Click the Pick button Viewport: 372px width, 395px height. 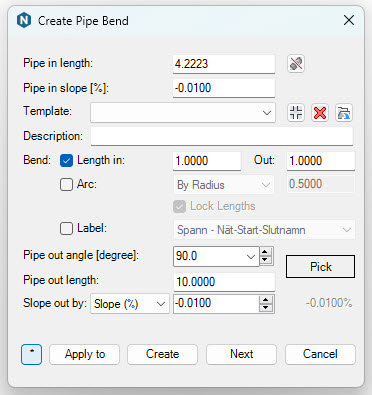[x=320, y=267]
